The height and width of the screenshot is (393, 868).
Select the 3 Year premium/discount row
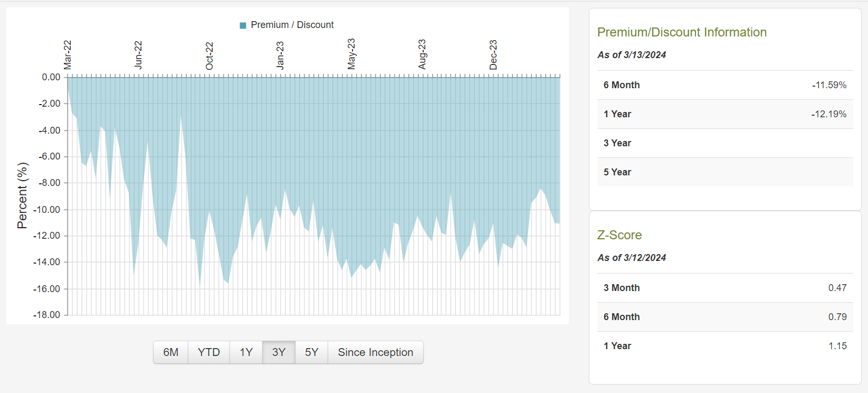pyautogui.click(x=724, y=143)
